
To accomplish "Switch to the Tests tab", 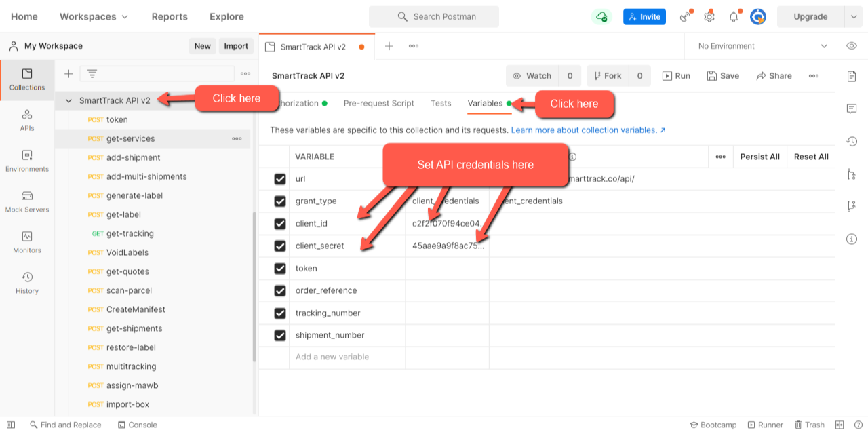I will 441,104.
